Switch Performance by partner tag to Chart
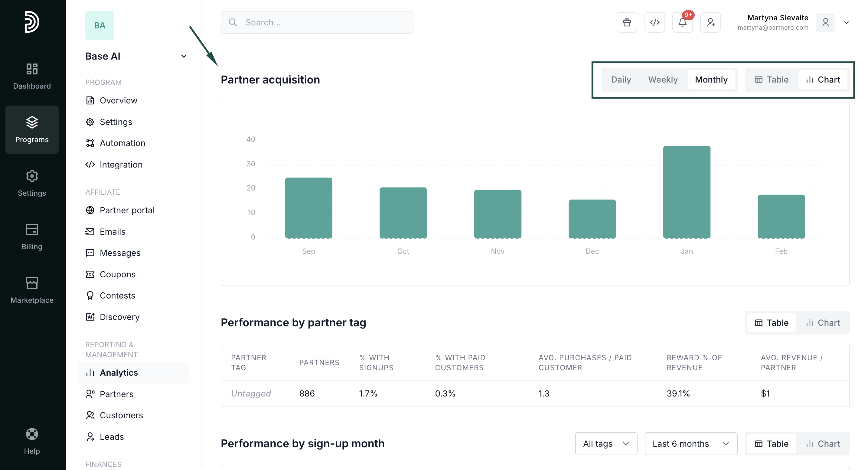868x470 pixels. (x=823, y=322)
